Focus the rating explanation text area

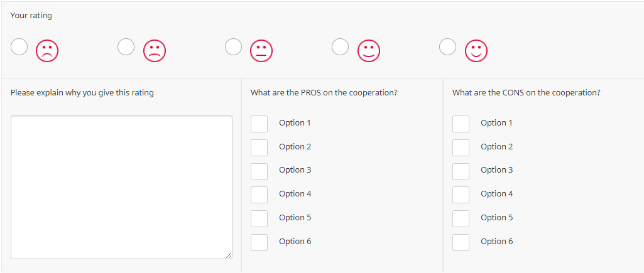(121, 187)
